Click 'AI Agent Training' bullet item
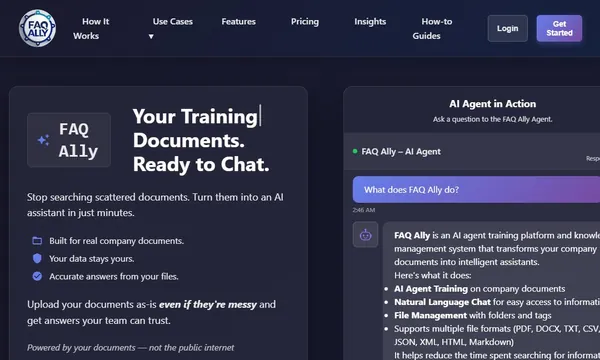The height and width of the screenshot is (360, 600). point(479,288)
